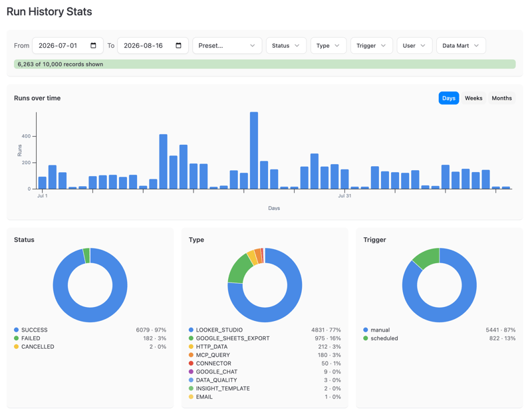
Task: Click INSIGHT_TEMPLATE legend color dot
Action: tap(191, 388)
